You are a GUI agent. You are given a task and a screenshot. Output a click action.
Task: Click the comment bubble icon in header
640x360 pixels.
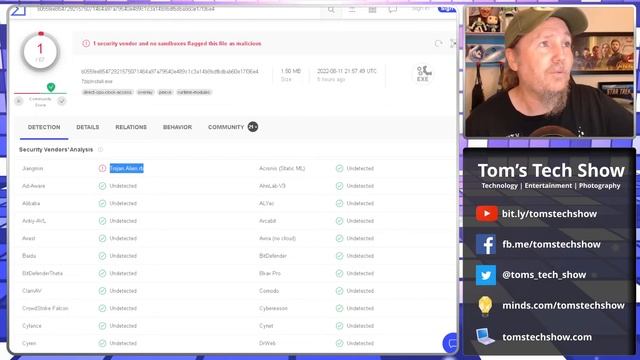(x=393, y=9)
